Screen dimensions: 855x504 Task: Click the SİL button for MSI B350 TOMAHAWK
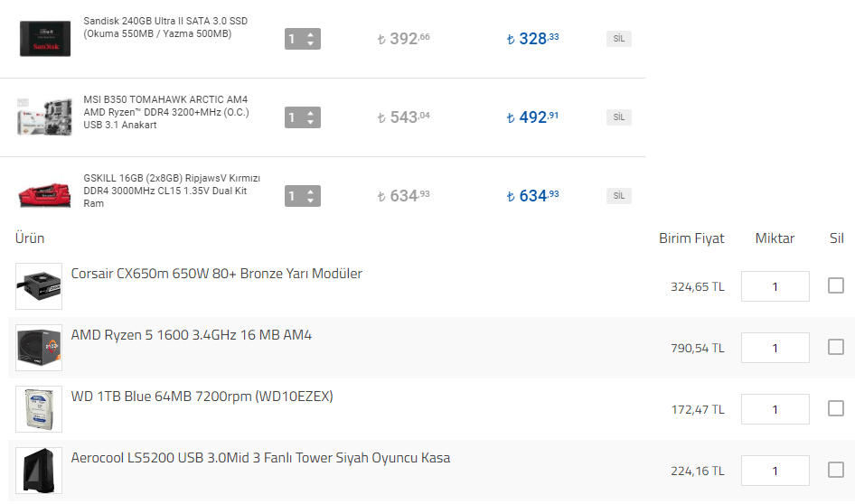pos(619,117)
